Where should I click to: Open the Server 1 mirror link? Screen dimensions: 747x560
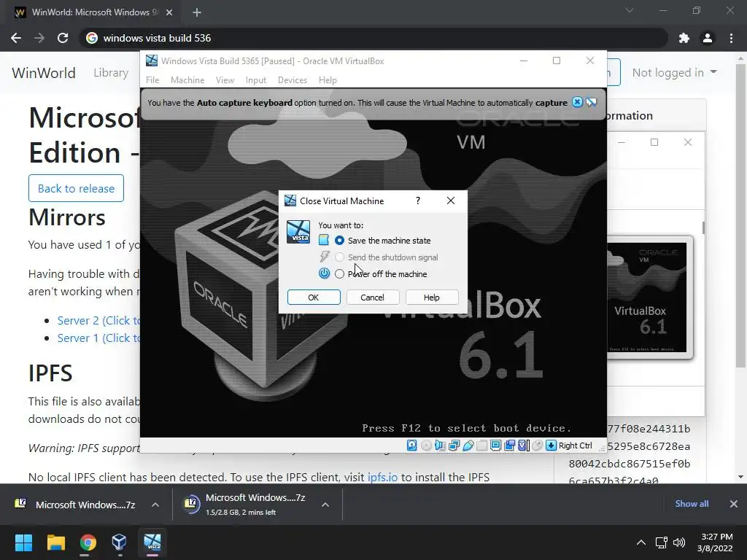(98, 338)
